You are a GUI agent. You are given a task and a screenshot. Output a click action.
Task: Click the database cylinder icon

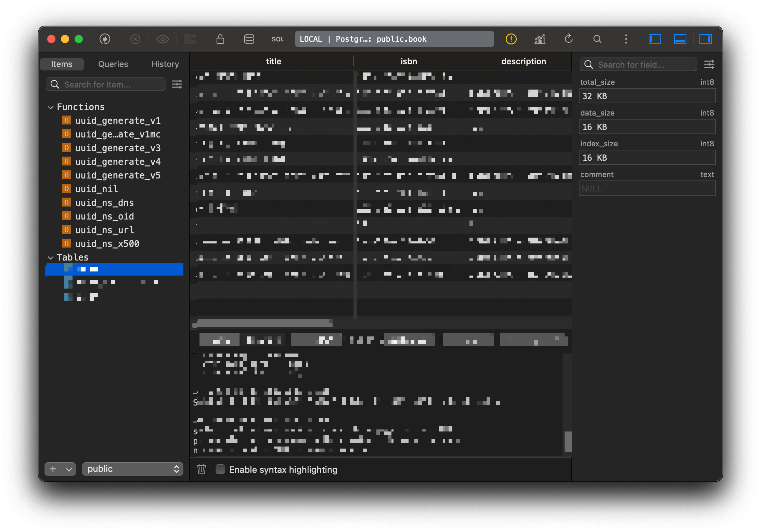pyautogui.click(x=249, y=39)
